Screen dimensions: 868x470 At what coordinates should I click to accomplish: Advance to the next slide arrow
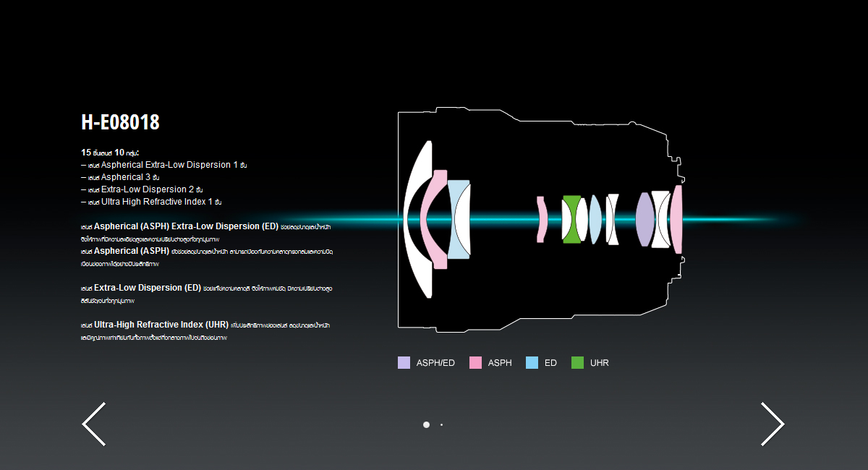pos(773,424)
